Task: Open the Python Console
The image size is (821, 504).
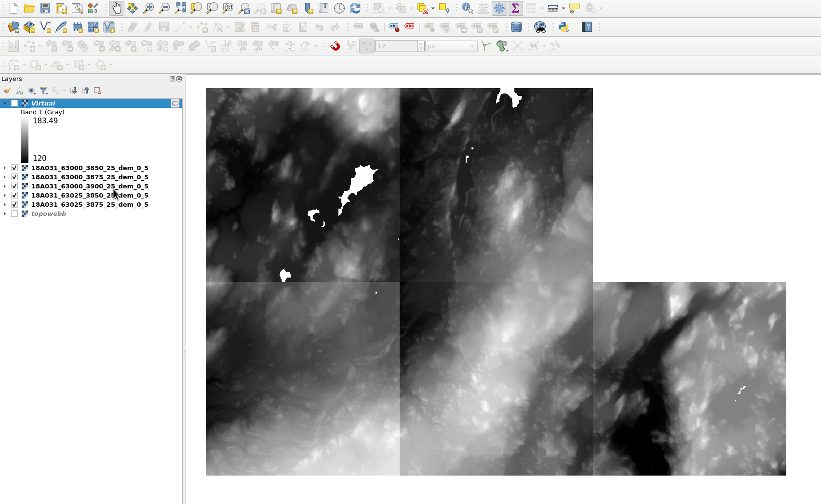Action: pyautogui.click(x=564, y=27)
